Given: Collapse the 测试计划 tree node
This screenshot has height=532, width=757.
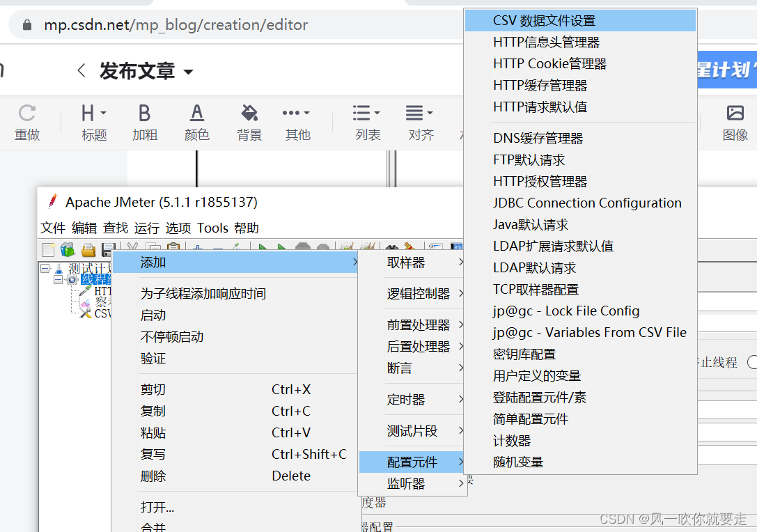Looking at the screenshot, I should (45, 268).
